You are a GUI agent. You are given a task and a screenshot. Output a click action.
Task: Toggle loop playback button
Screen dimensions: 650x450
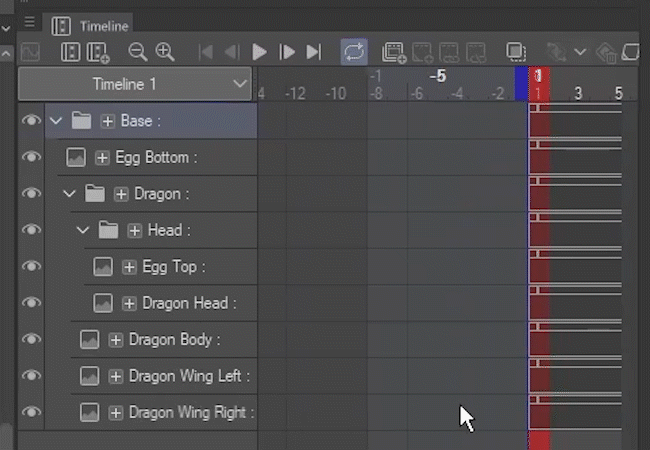354,52
